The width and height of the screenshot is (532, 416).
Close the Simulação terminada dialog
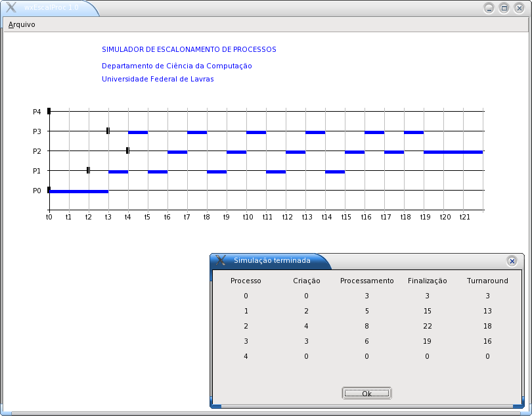tap(512, 261)
